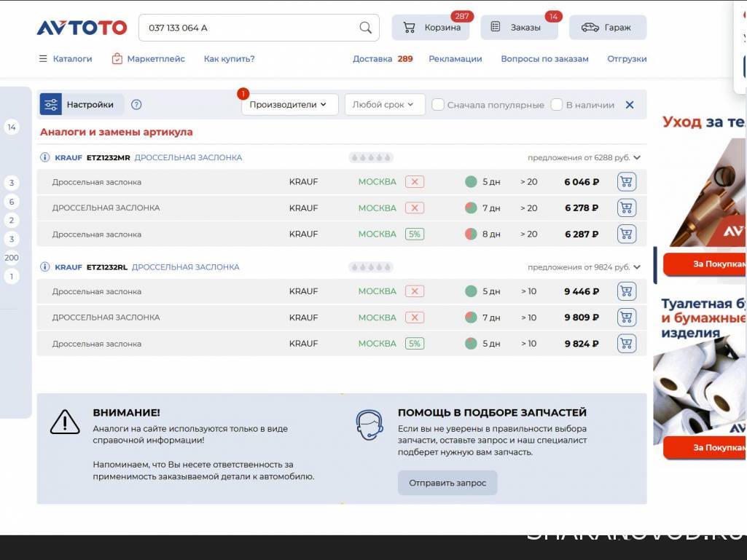
Task: Open info for KRAUF ETZ1232RL
Action: [44, 267]
